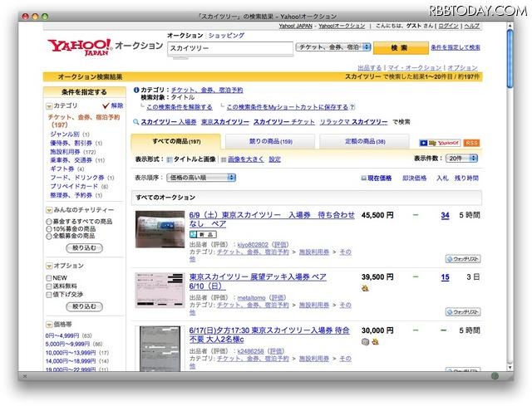Open the ヘルプ link
Viewport: 532px width, 406px height.
pyautogui.click(x=471, y=26)
